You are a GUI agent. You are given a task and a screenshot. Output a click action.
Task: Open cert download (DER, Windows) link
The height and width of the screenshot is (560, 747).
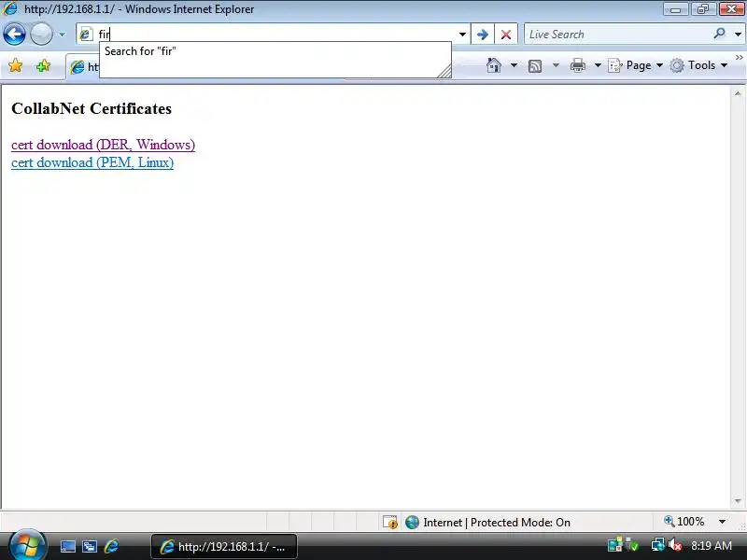[x=103, y=145]
